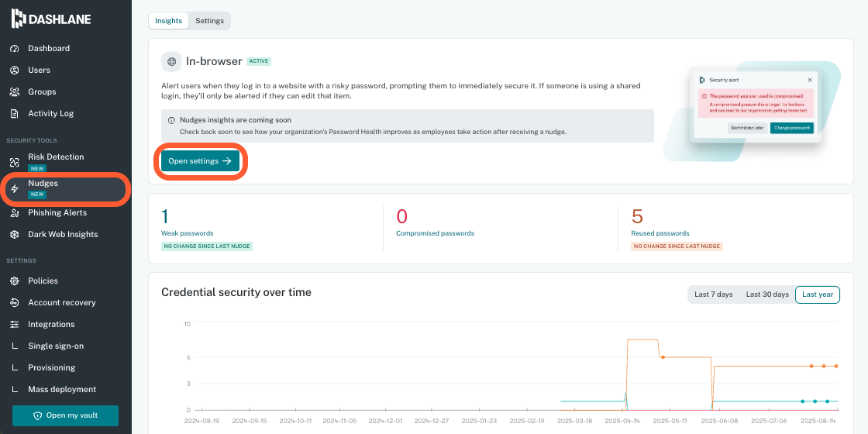Switch to the Insights tab
The image size is (868, 434).
click(168, 21)
